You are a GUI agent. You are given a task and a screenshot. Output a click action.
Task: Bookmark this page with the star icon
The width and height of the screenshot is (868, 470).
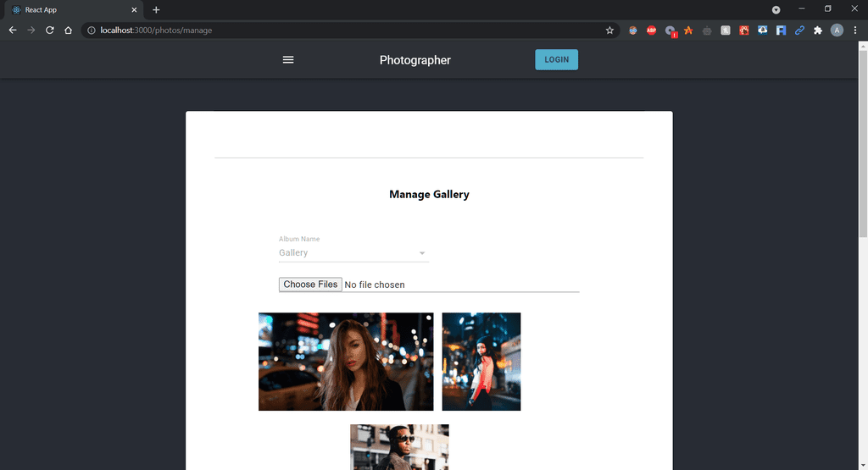pyautogui.click(x=609, y=30)
